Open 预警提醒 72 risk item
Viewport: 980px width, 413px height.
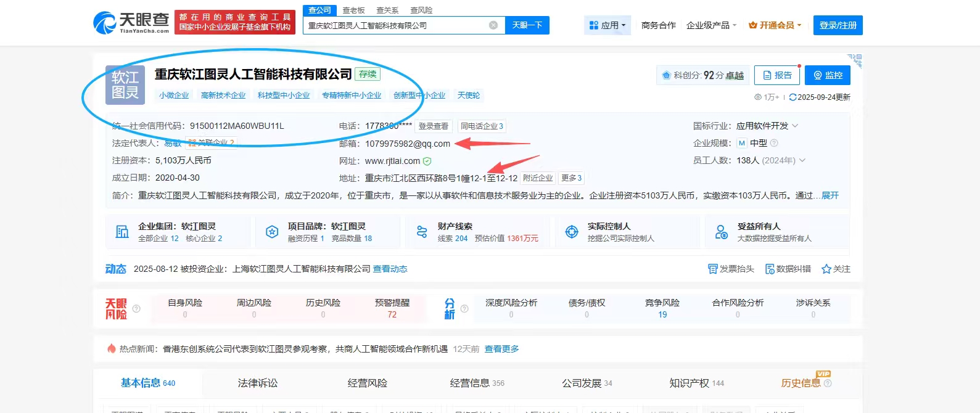coord(392,308)
